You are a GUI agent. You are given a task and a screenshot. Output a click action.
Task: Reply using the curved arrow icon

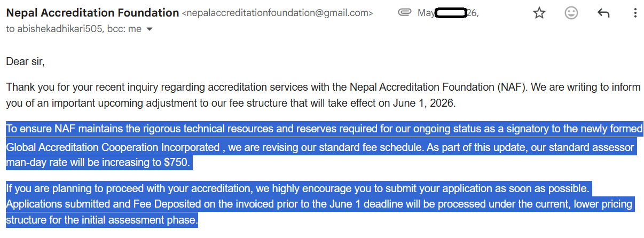click(x=603, y=13)
